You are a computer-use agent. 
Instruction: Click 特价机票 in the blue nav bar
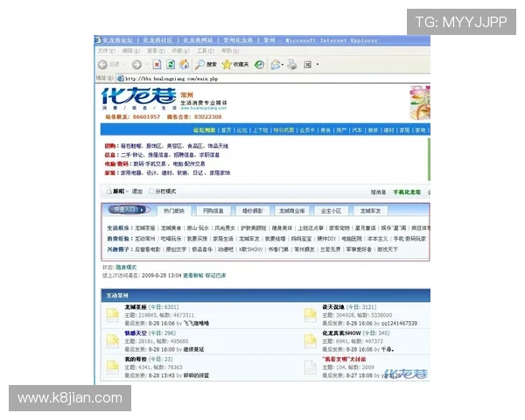(283, 130)
